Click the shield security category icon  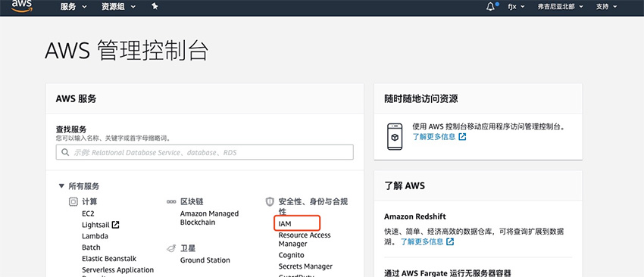[270, 202]
